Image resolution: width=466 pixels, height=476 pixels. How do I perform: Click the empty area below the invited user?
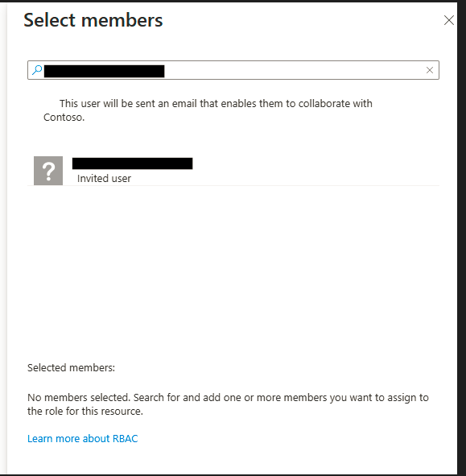pyautogui.click(x=233, y=267)
